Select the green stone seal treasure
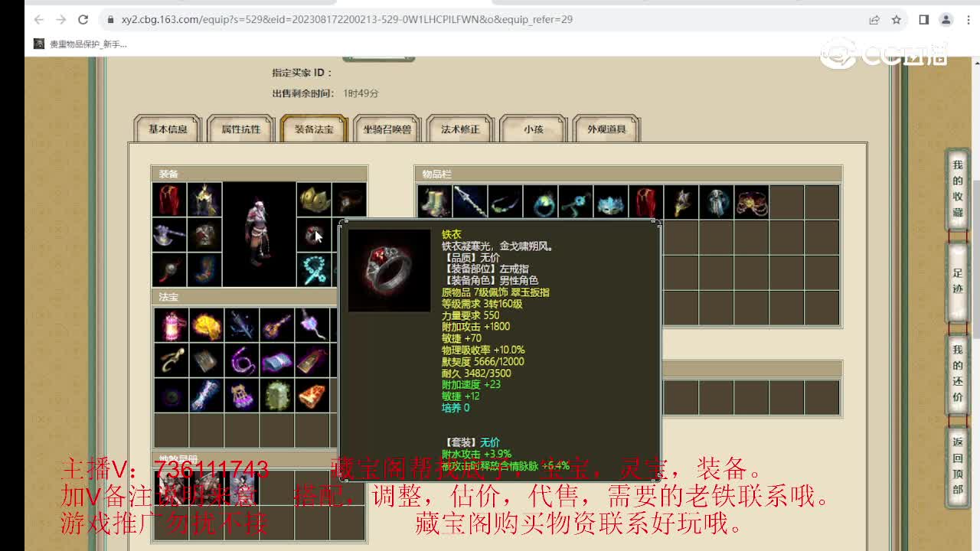Image resolution: width=980 pixels, height=551 pixels. (276, 395)
